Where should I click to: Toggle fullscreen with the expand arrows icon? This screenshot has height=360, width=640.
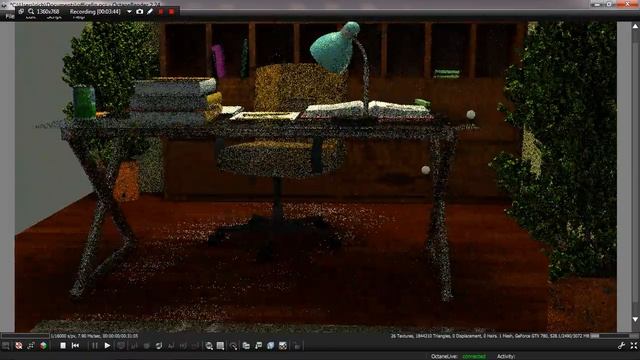[x=633, y=346]
